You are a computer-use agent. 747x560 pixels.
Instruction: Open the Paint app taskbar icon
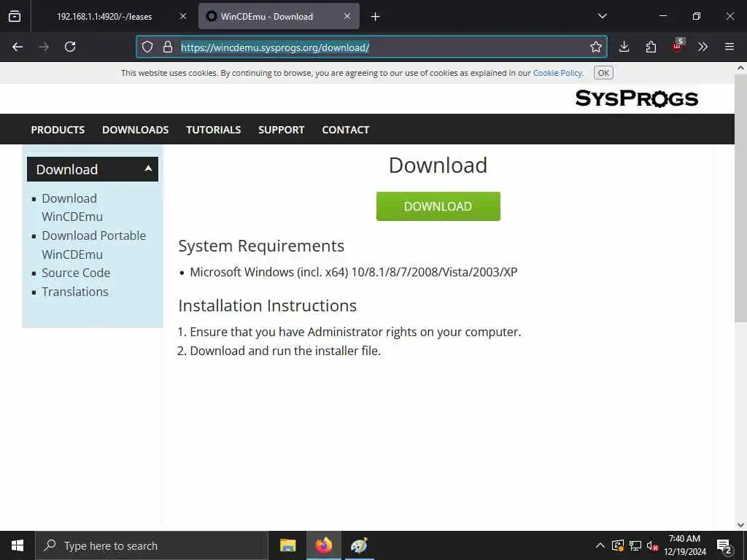[359, 545]
